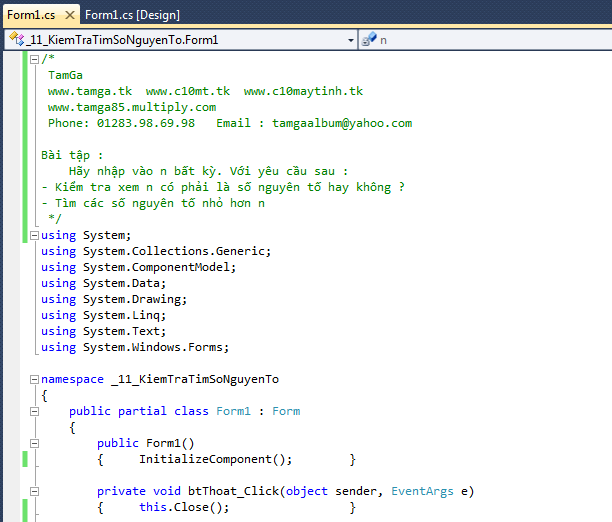The height and width of the screenshot is (522, 612).
Task: Click the text www.c10maytinh.tk
Action: coord(303,91)
